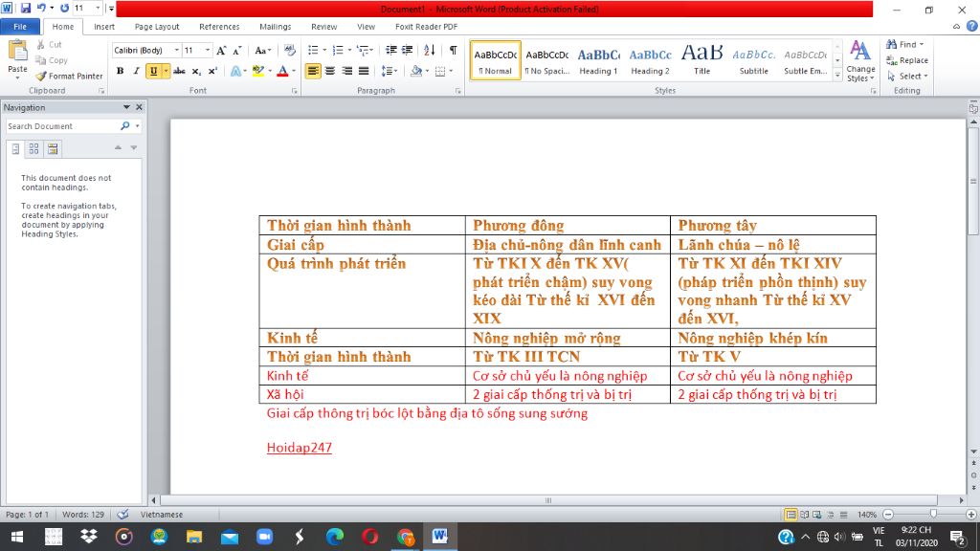Decrease paragraph indent

click(391, 50)
